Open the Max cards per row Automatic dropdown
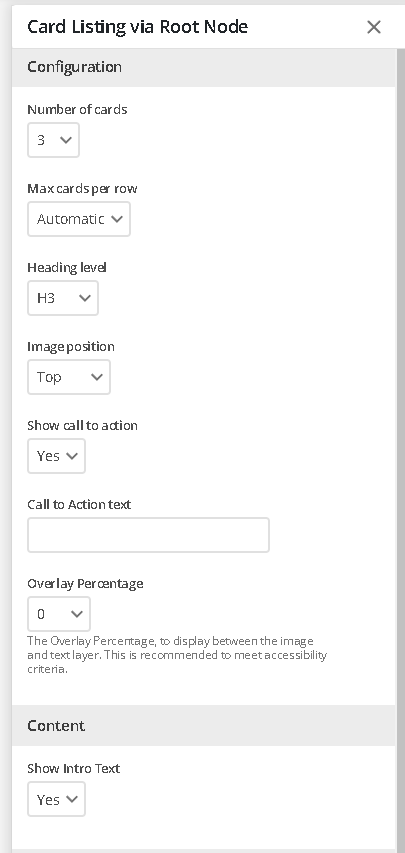Screen dimensions: 405x853 (79, 219)
